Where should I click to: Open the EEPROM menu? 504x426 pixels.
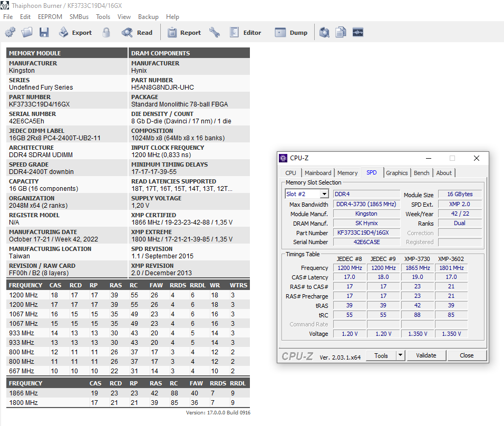(50, 17)
